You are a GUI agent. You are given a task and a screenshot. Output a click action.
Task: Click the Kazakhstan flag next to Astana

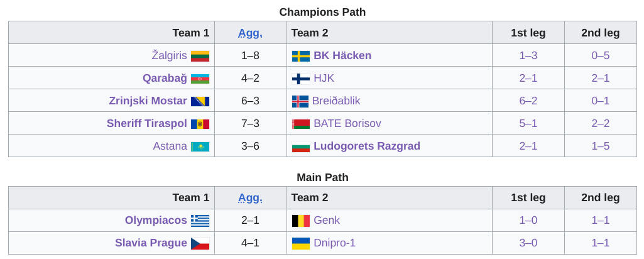[x=200, y=146]
